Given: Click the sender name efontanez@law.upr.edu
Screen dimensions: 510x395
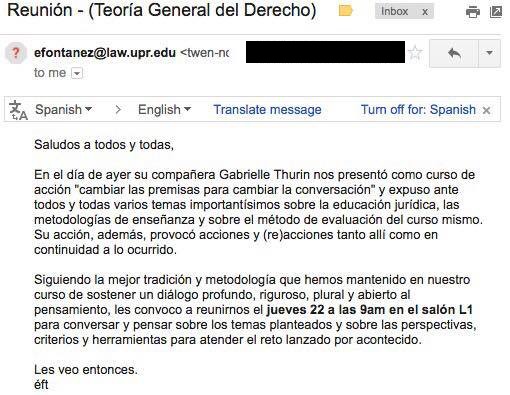Looking at the screenshot, I should [x=105, y=53].
